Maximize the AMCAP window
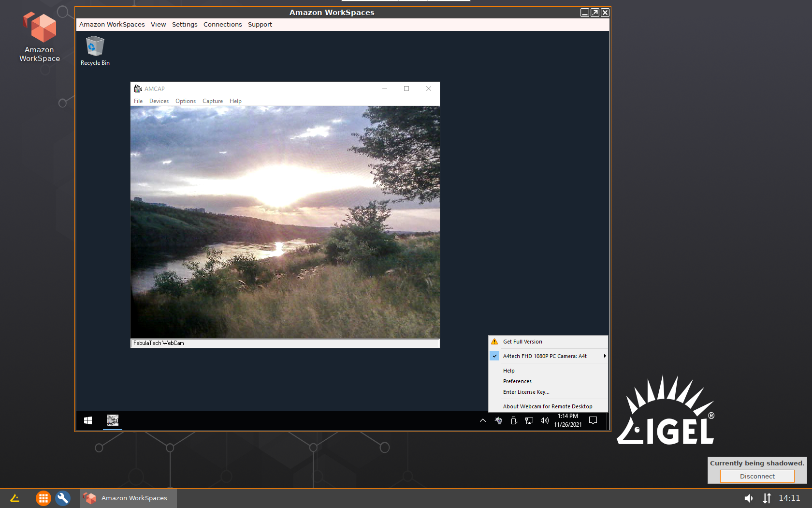The height and width of the screenshot is (508, 812). coord(406,89)
